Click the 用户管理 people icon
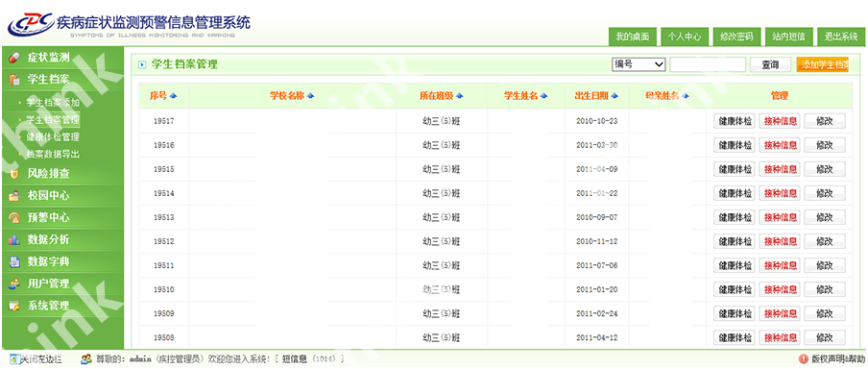The height and width of the screenshot is (369, 868). coord(14,283)
